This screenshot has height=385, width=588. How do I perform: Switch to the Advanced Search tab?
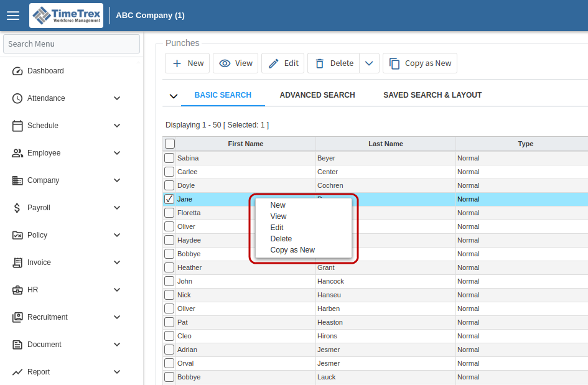click(317, 95)
